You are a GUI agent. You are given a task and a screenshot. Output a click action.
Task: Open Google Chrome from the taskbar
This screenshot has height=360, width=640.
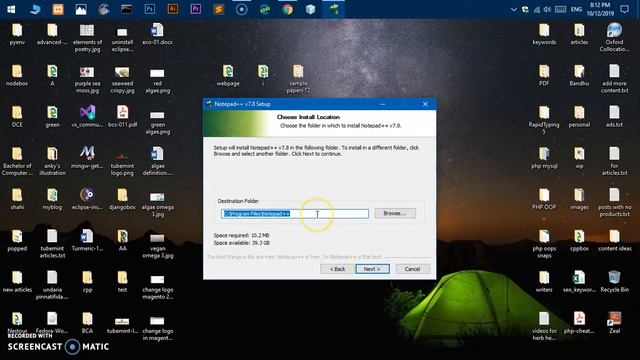287,9
